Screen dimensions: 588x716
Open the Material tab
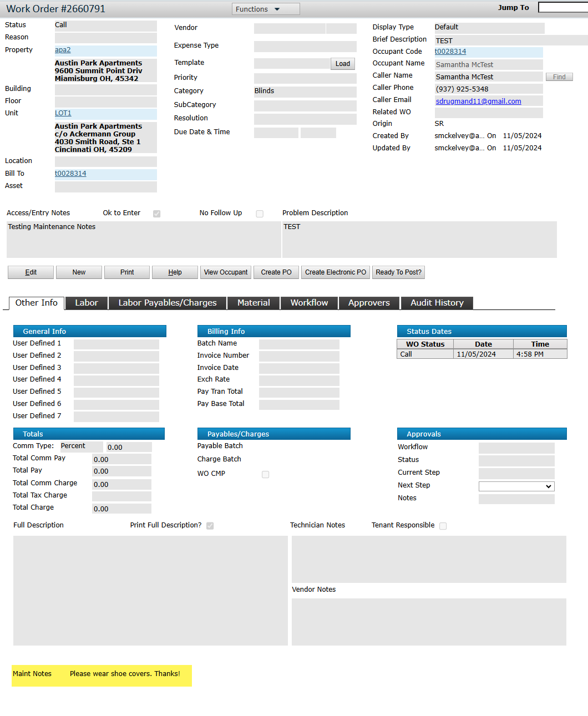tap(254, 303)
